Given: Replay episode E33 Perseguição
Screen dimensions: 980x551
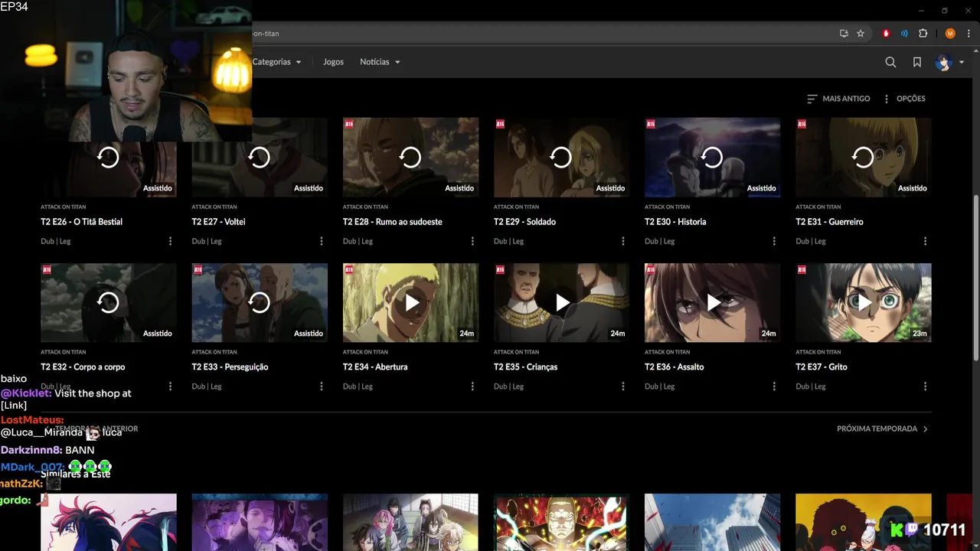Looking at the screenshot, I should coord(260,303).
